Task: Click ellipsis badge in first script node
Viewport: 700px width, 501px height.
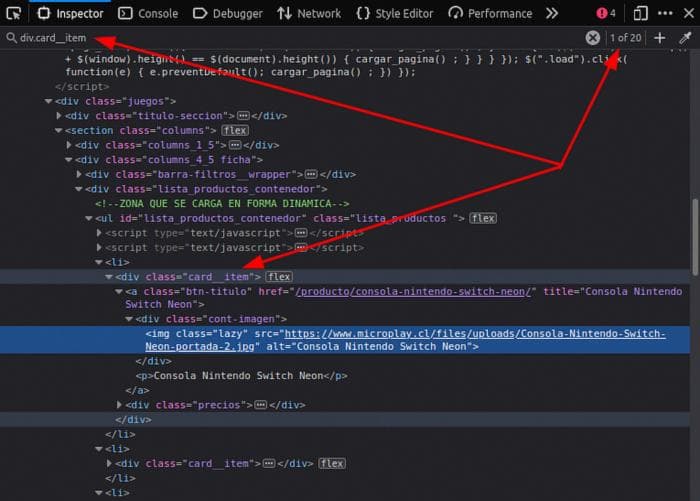Action: point(301,233)
